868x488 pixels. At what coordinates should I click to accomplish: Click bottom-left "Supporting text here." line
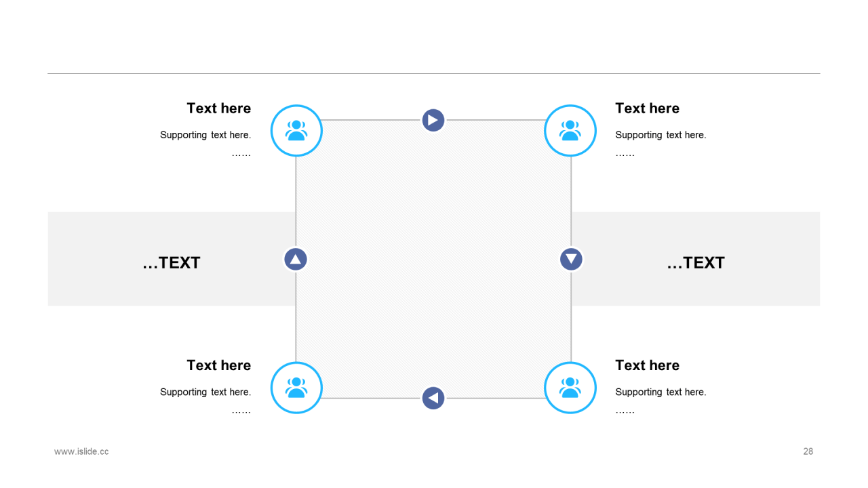[205, 392]
